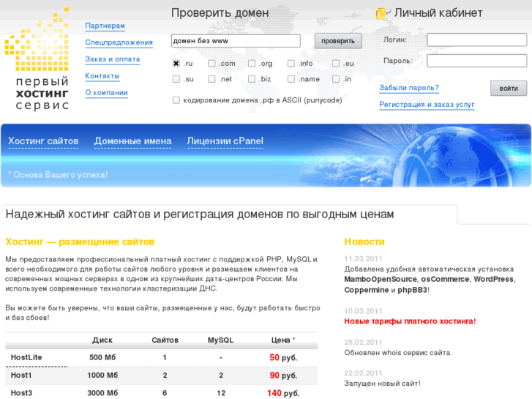Click the 3000 Мб disk value
This screenshot has width=532, height=399.
102,393
